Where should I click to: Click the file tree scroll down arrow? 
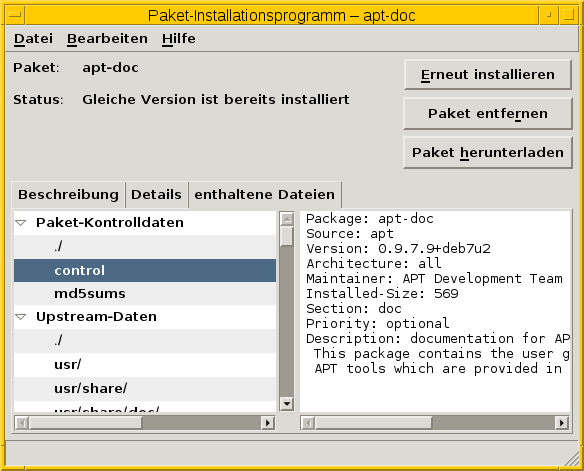tap(286, 404)
